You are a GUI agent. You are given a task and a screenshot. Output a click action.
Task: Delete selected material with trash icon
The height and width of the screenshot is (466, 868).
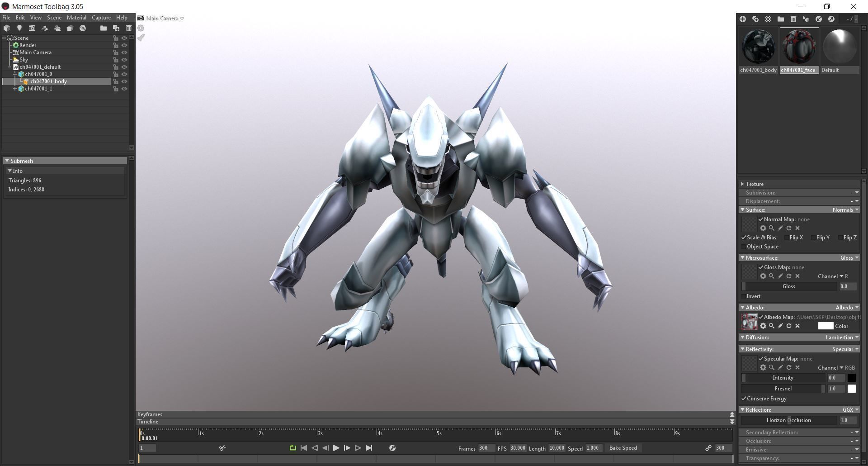[x=793, y=19]
